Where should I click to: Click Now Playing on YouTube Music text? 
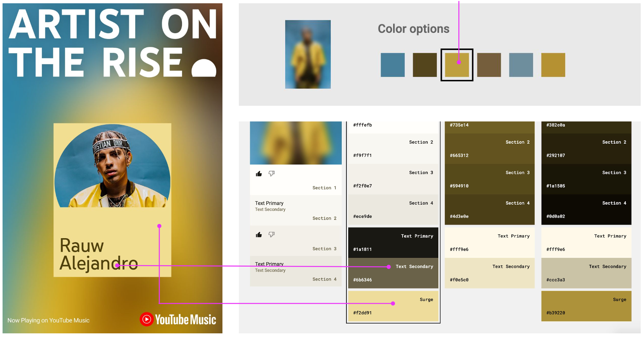coord(49,320)
